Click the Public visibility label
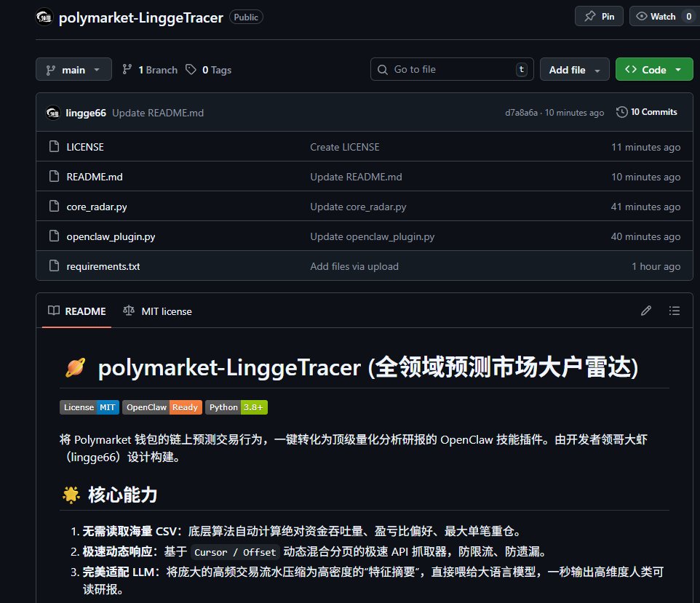Image resolution: width=700 pixels, height=603 pixels. pyautogui.click(x=246, y=17)
